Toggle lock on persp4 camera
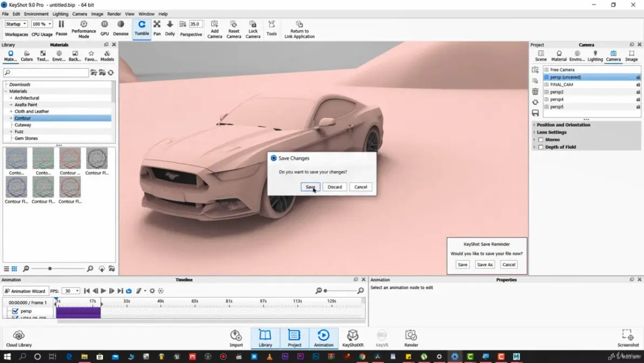The image size is (644, 363). pyautogui.click(x=638, y=100)
